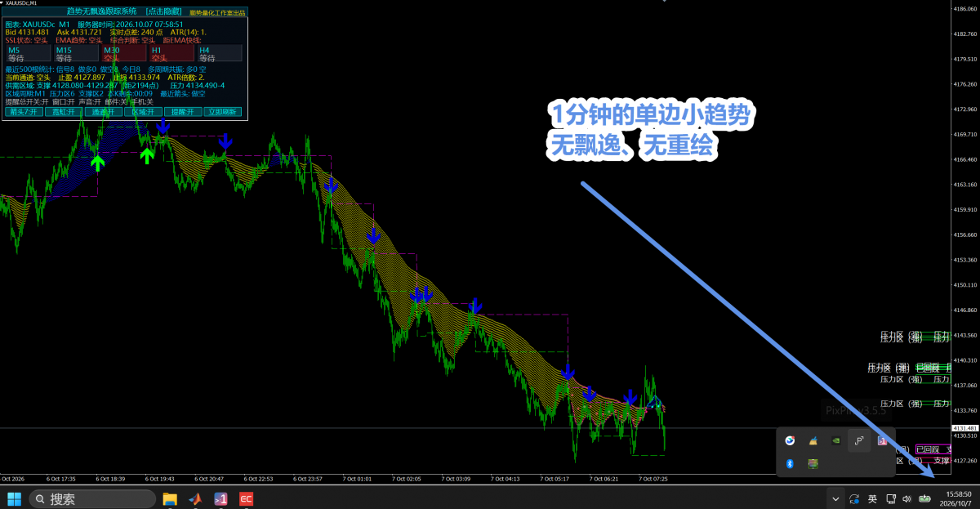Click 点击隐藏 to hide the panel
The height and width of the screenshot is (509, 980).
tap(164, 12)
